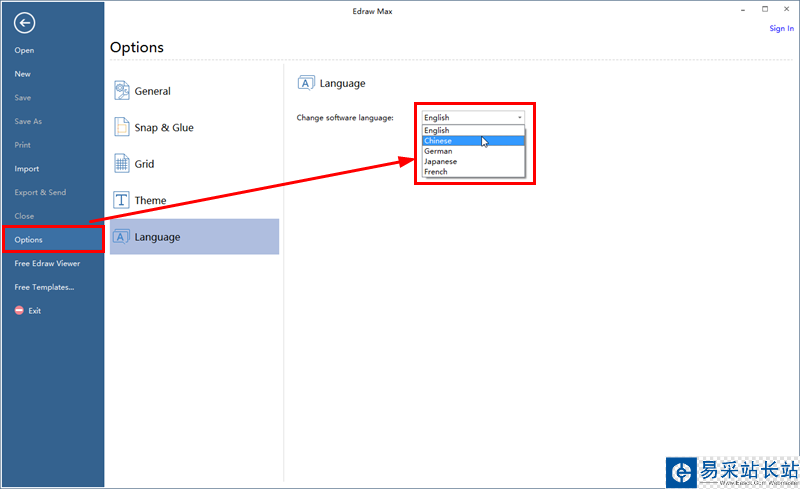This screenshot has width=800, height=489.
Task: Click the Snap & Glue page icon
Action: coord(121,127)
